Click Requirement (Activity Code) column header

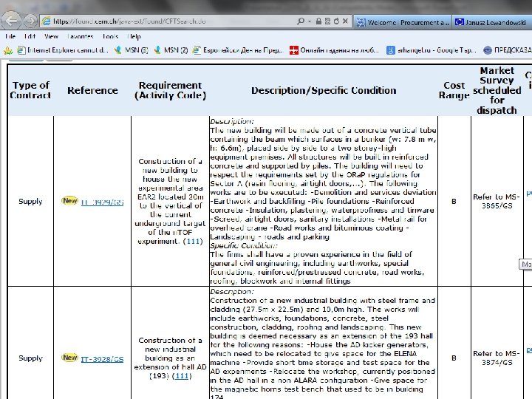(171, 90)
